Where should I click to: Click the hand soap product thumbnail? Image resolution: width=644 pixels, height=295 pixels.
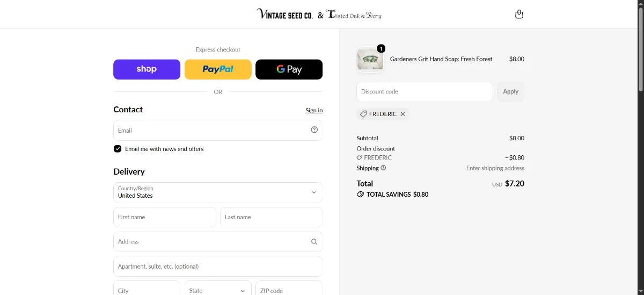370,59
